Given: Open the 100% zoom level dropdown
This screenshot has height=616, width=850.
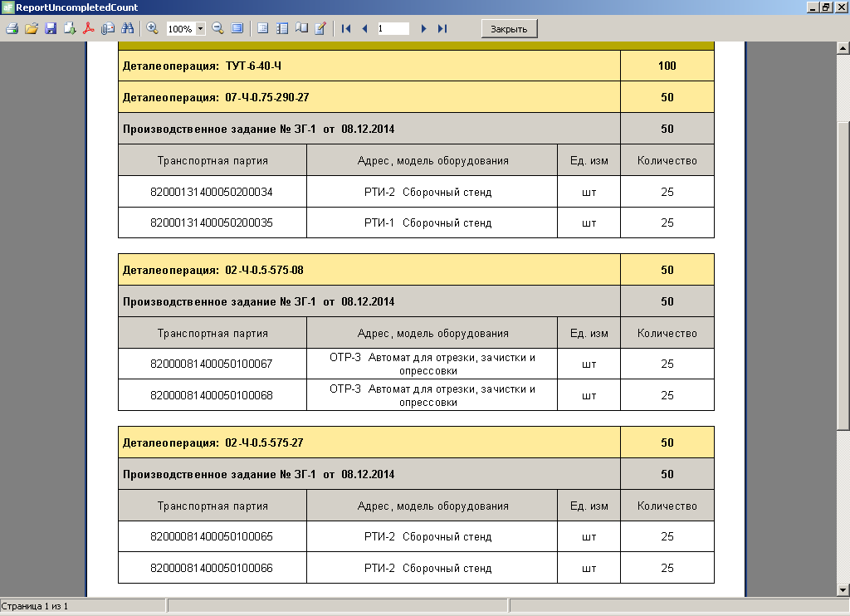Looking at the screenshot, I should pyautogui.click(x=200, y=29).
